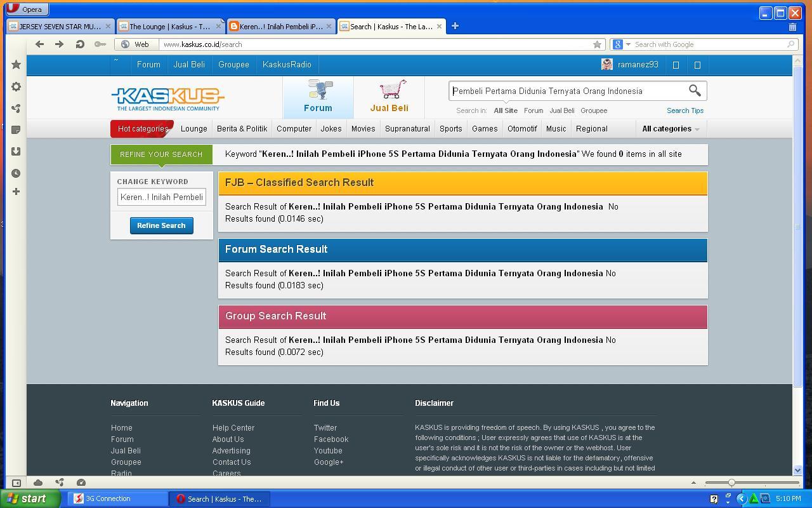Open Bookmarks panel star in sidebar
This screenshot has width=812, height=508.
pyautogui.click(x=16, y=65)
